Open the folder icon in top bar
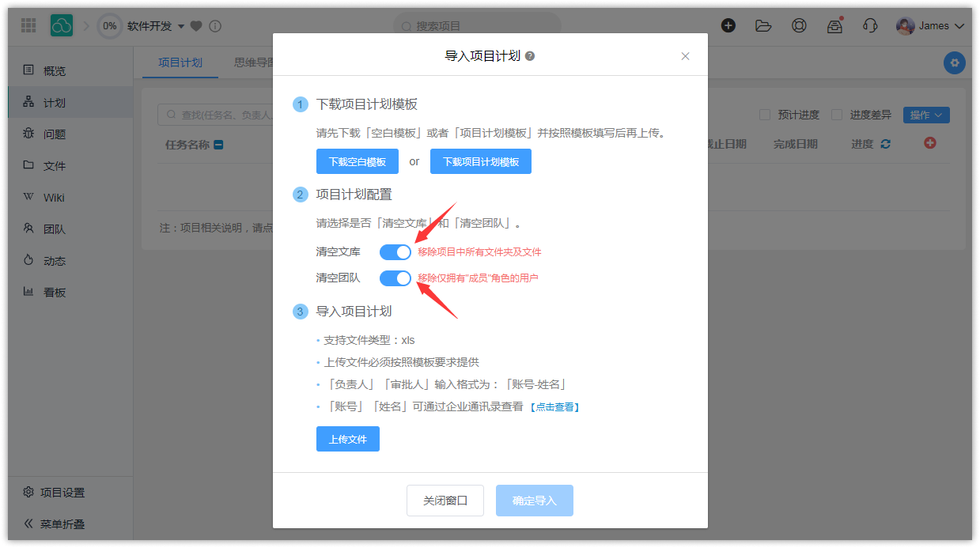The width and height of the screenshot is (980, 548). (763, 25)
